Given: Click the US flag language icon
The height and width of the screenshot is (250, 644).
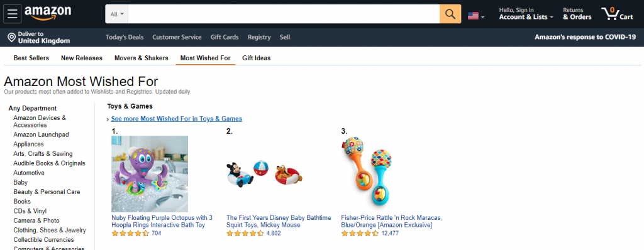Looking at the screenshot, I should coord(473,16).
